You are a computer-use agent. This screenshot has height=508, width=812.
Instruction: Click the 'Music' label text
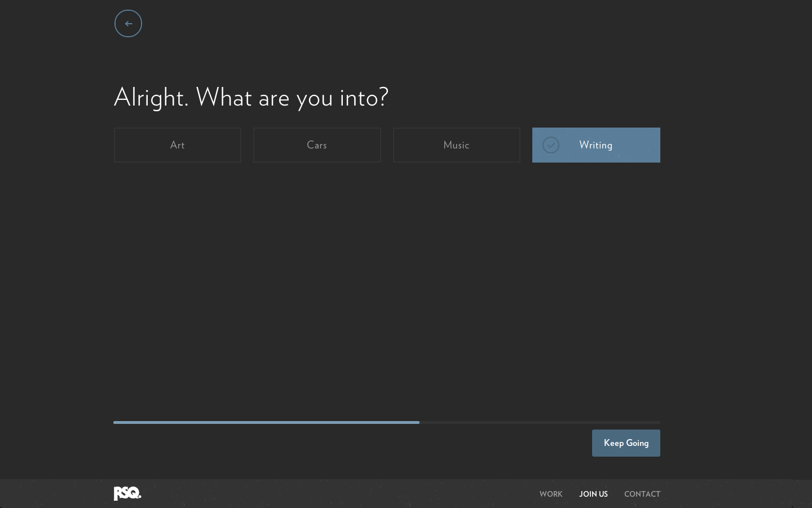456,145
